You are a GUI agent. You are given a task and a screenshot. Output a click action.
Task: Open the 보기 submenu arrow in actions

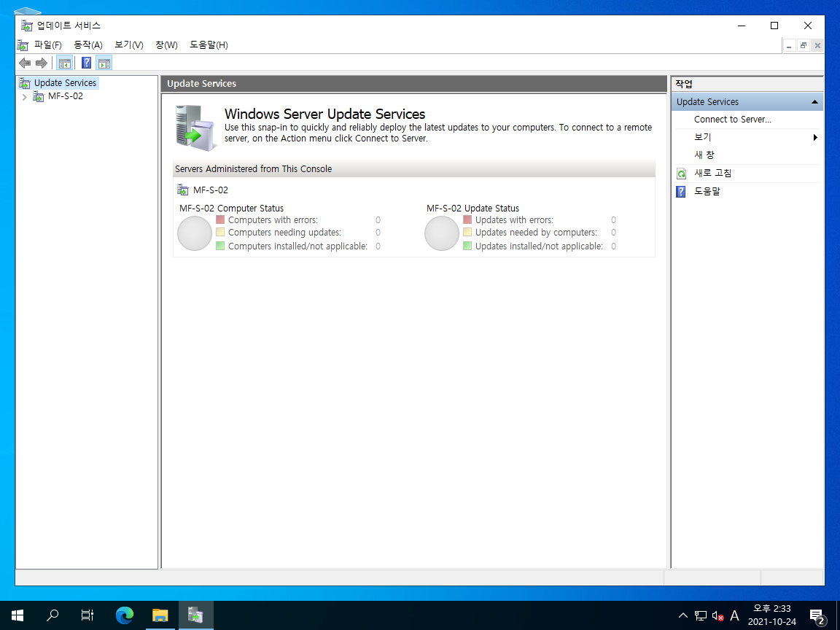pyautogui.click(x=814, y=137)
